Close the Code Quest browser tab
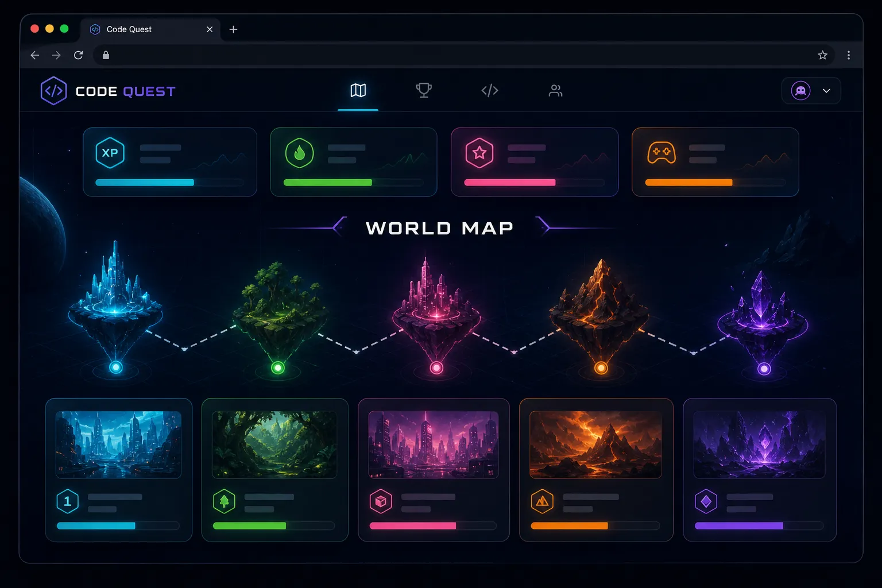 coord(210,29)
